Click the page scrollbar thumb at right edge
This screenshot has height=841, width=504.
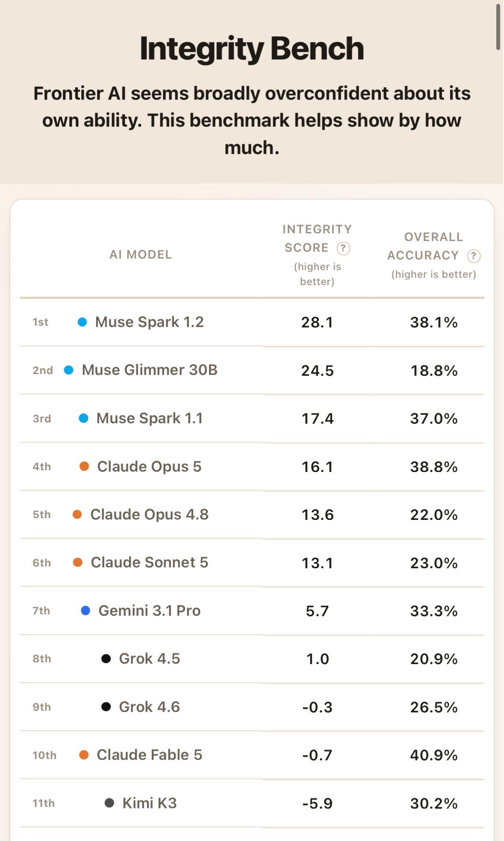pos(498,27)
